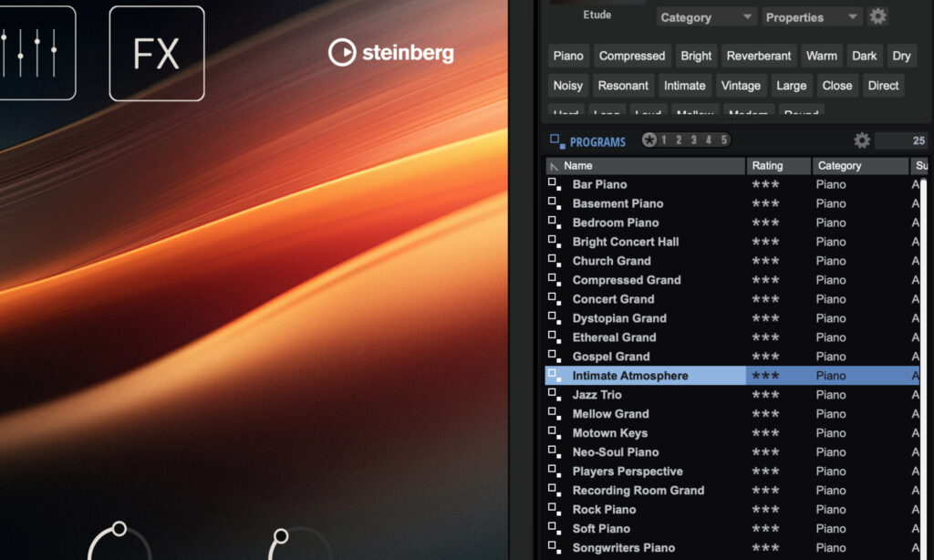Toggle the Vintage attribute tag
The width and height of the screenshot is (934, 560).
tap(741, 85)
